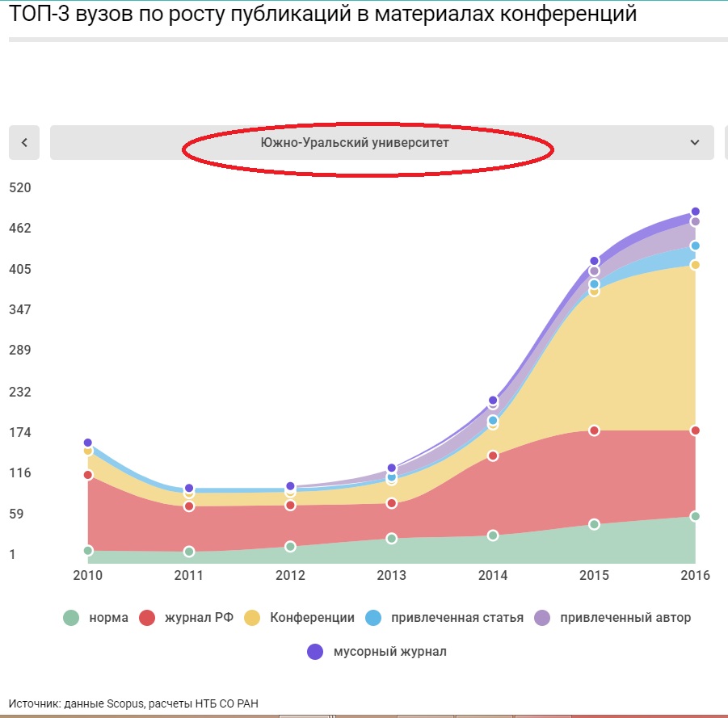Open the Южно-Уральский университет dropdown
The width and height of the screenshot is (728, 718).
pos(354,143)
